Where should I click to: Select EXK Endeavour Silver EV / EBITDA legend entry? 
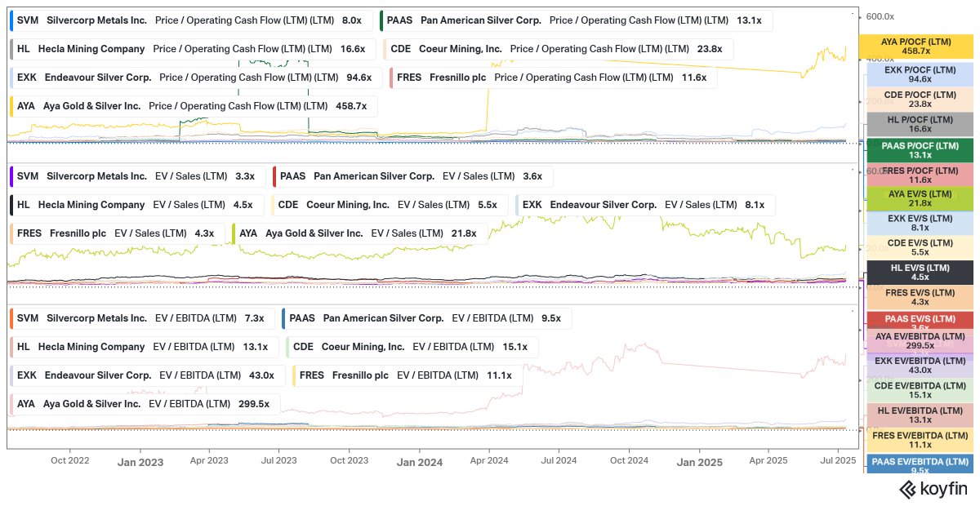(146, 375)
